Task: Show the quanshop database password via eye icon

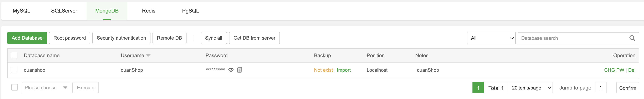Action: [x=231, y=70]
